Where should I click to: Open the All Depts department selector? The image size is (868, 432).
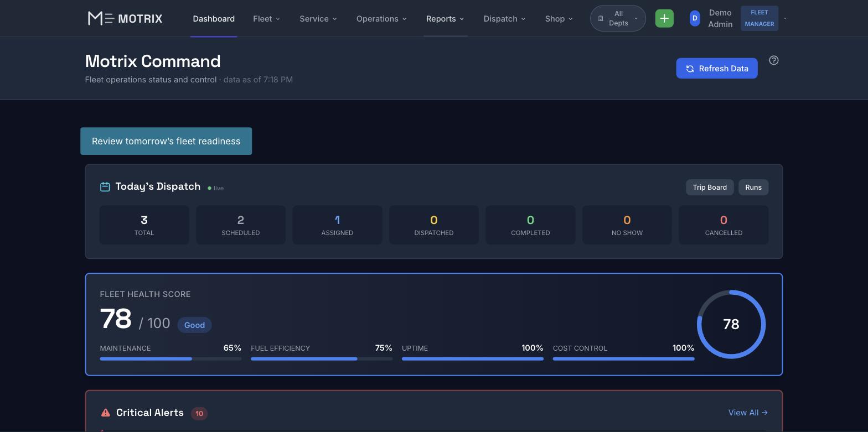click(618, 18)
